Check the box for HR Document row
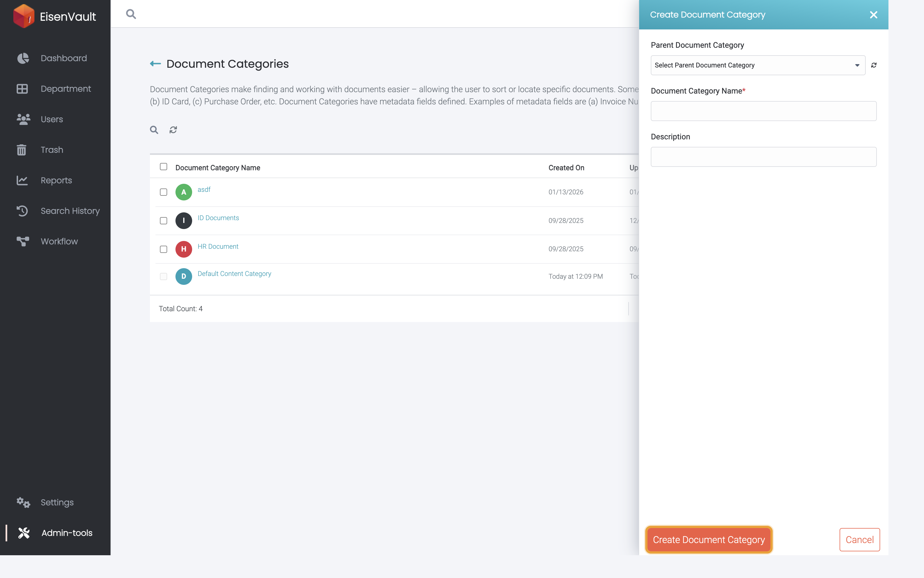 pos(163,249)
